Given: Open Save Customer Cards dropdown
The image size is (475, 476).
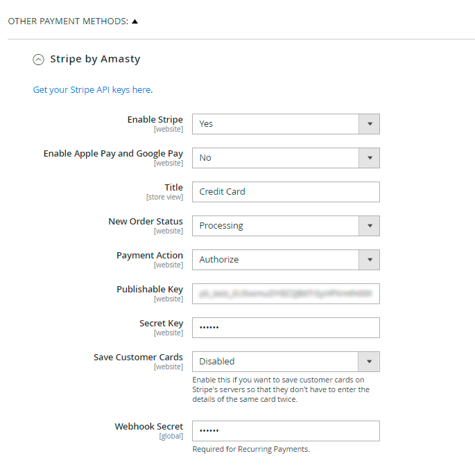Looking at the screenshot, I should point(275,362).
